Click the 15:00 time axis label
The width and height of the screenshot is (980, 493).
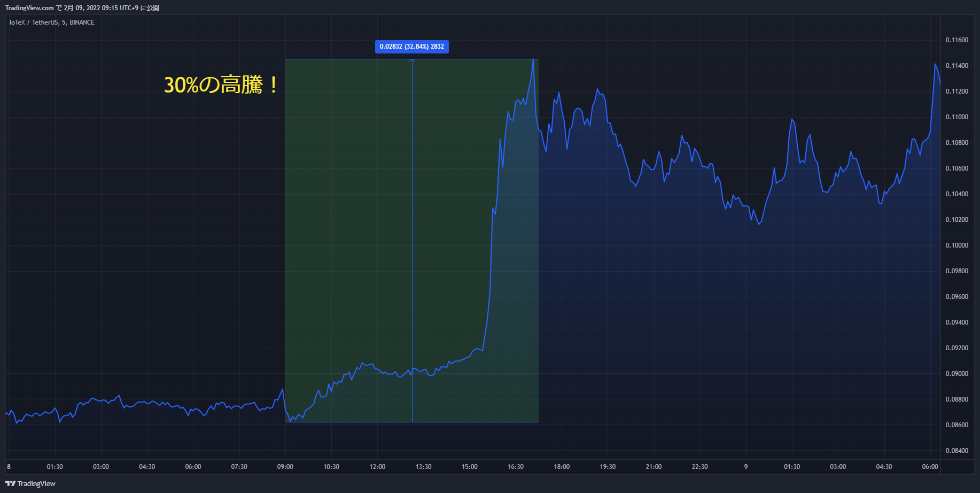pyautogui.click(x=470, y=467)
